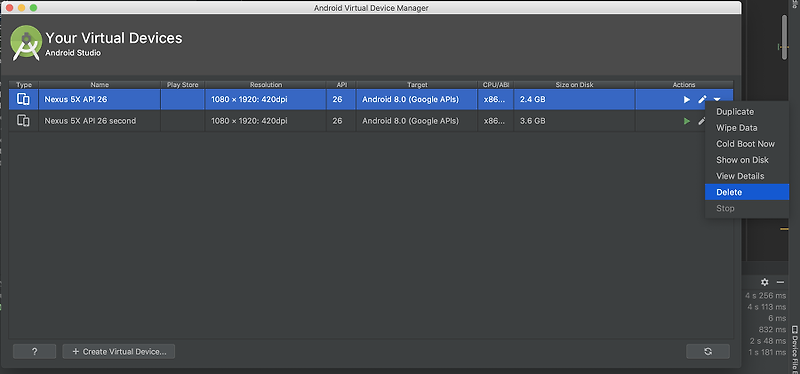Sort by the CPU/ABI column header

[x=496, y=85]
